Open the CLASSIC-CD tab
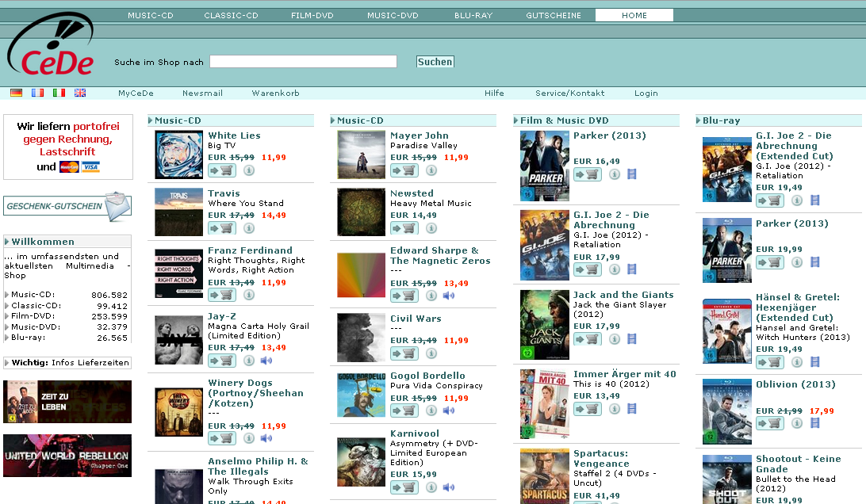The height and width of the screenshot is (504, 866). click(x=231, y=16)
